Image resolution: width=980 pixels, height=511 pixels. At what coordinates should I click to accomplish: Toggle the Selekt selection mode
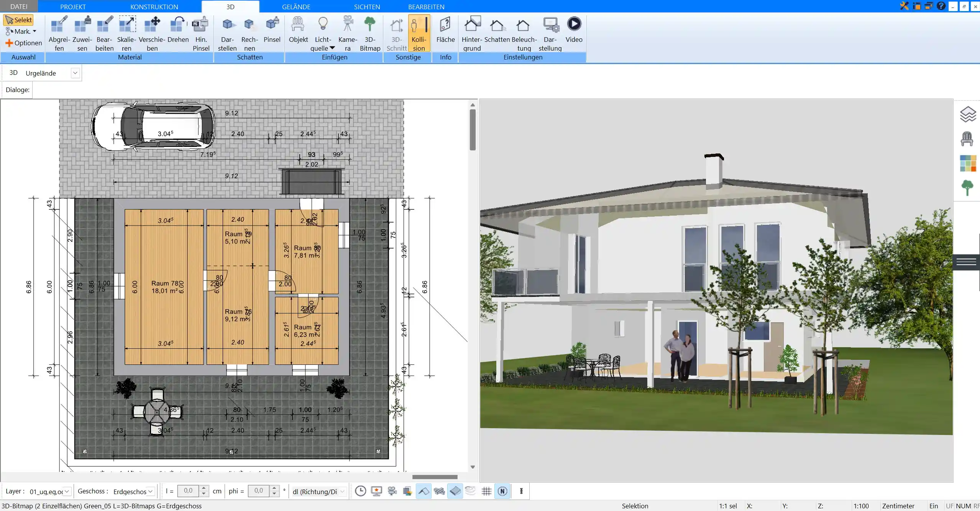(x=18, y=20)
